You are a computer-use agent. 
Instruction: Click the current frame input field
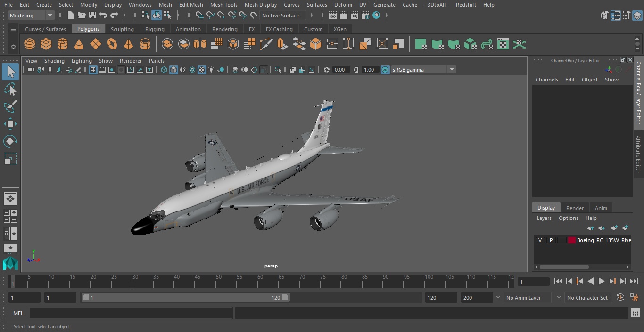533,282
